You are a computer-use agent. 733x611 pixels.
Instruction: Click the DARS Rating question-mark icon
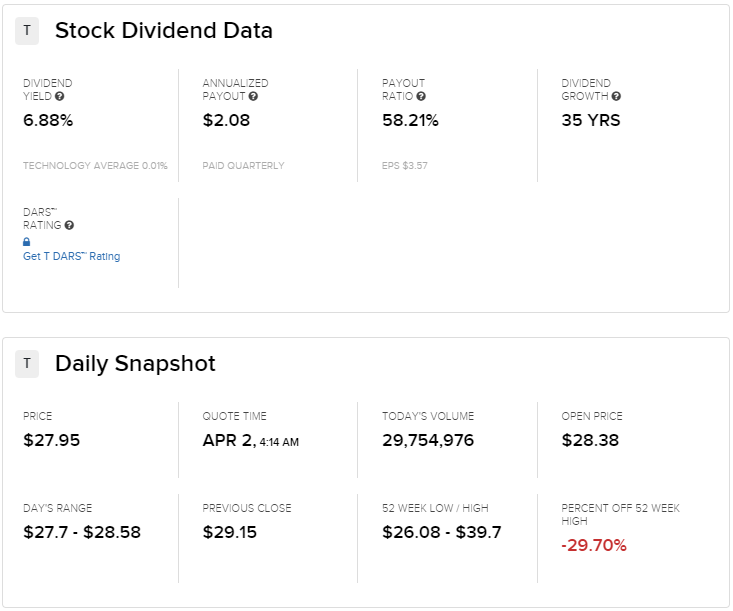69,226
